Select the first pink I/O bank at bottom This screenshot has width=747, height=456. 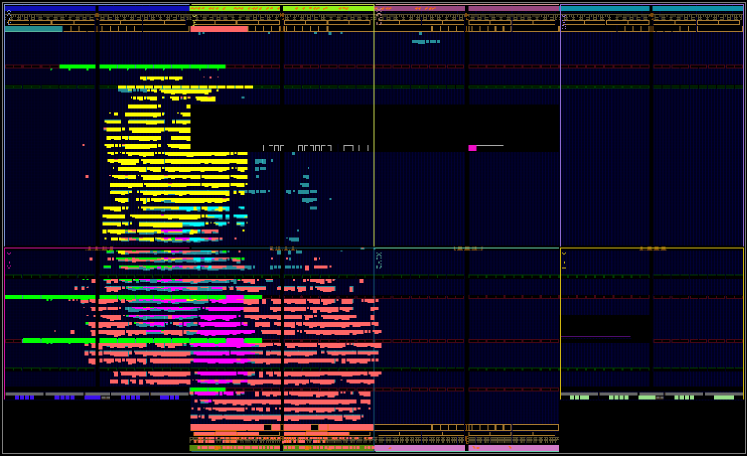(420, 448)
